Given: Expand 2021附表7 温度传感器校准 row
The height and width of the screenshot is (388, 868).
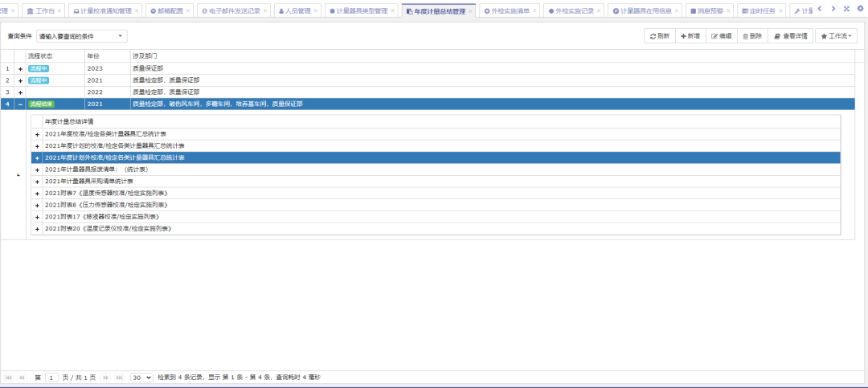Looking at the screenshot, I should point(37,194).
